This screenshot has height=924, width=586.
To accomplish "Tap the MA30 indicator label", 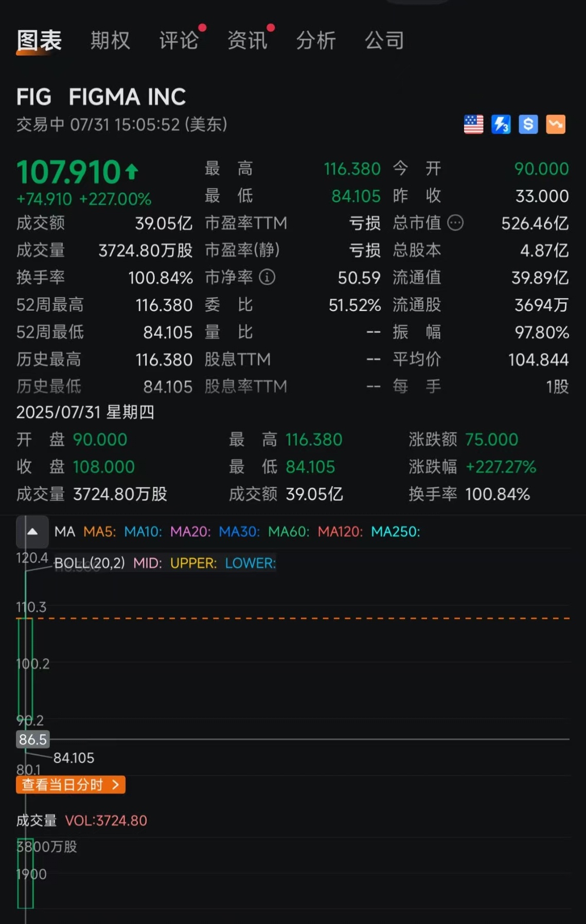I will [x=239, y=532].
